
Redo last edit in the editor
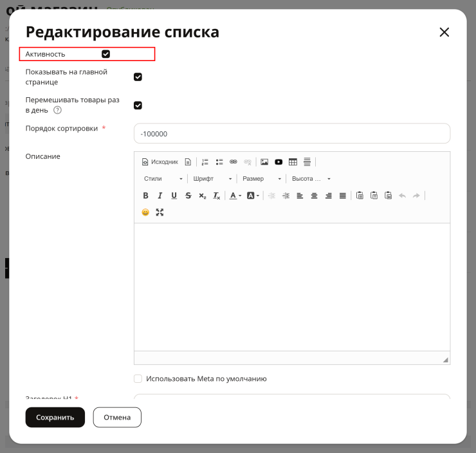(x=416, y=196)
